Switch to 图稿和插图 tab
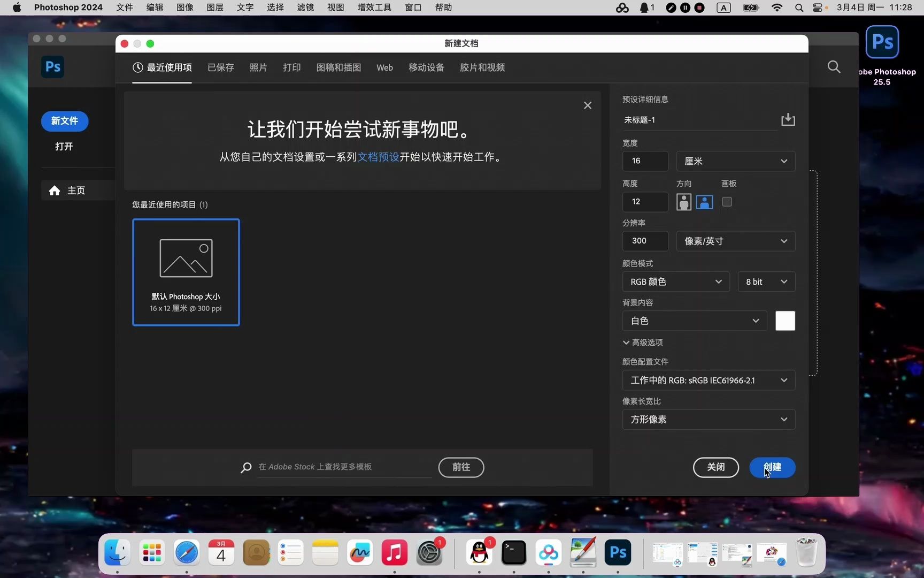 [x=338, y=67]
